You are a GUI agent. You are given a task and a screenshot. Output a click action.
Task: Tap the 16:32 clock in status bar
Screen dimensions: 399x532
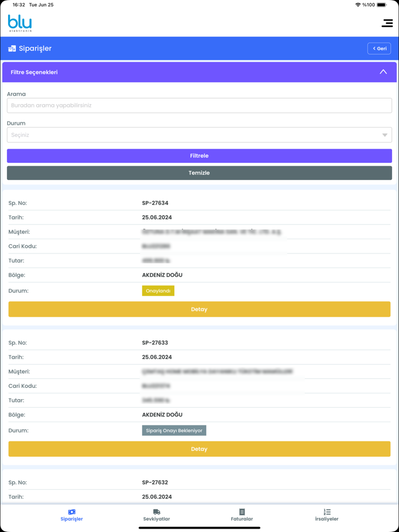[18, 5]
